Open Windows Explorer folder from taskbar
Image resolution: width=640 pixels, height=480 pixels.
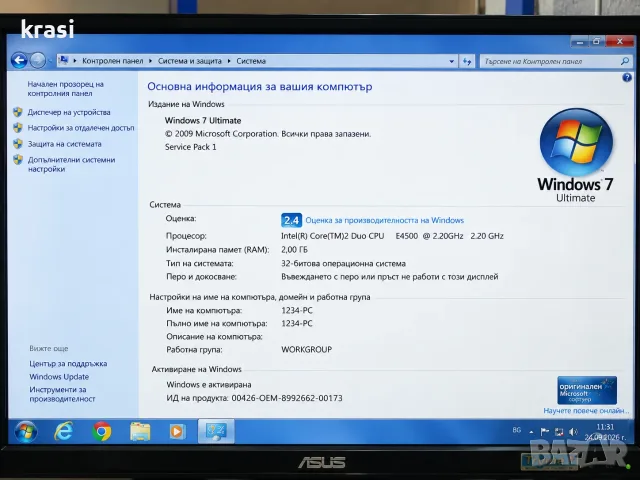click(140, 431)
